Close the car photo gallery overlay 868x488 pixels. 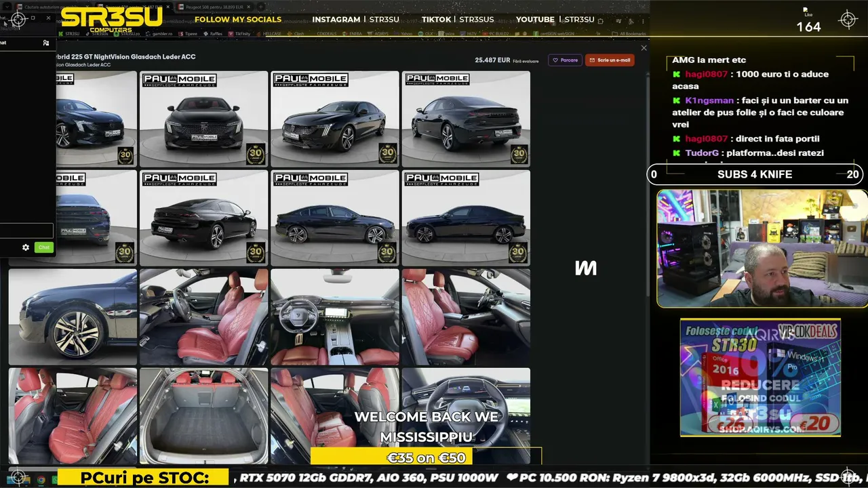(644, 47)
